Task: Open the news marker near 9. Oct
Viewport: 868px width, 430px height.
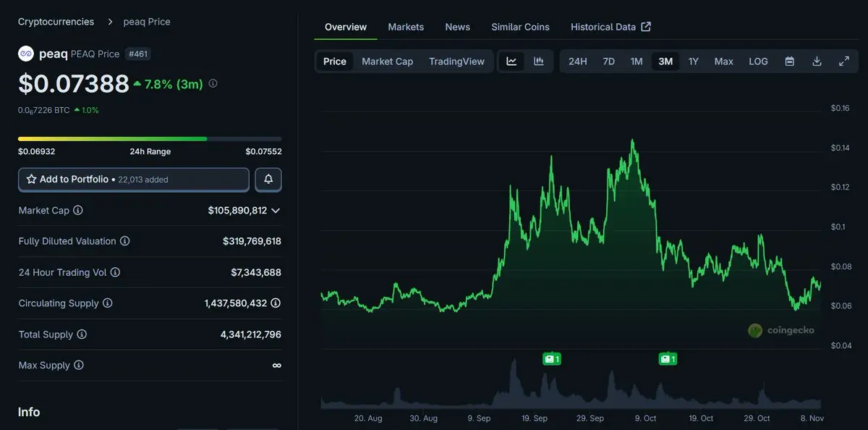Action: click(x=668, y=358)
